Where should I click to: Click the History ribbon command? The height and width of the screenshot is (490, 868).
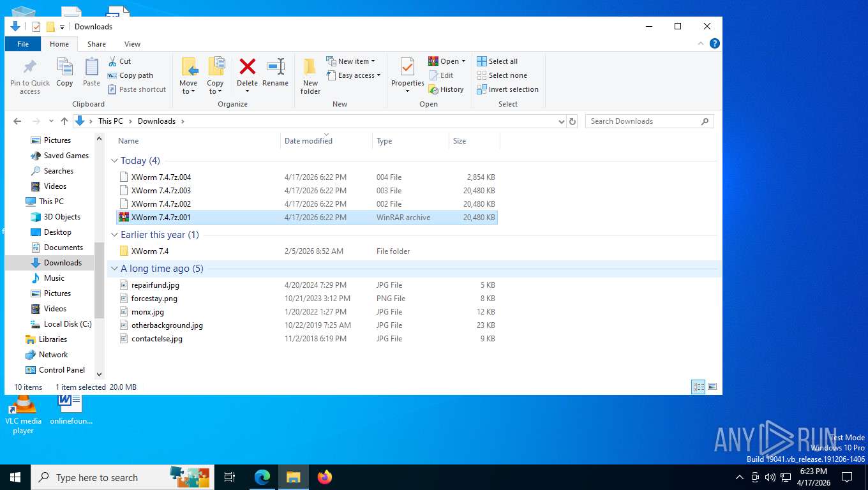pyautogui.click(x=445, y=89)
